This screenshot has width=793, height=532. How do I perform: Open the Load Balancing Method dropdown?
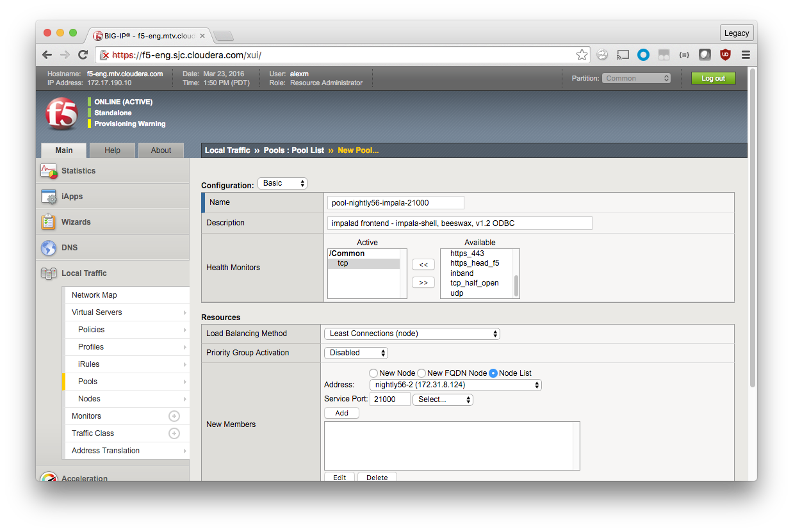pyautogui.click(x=412, y=334)
